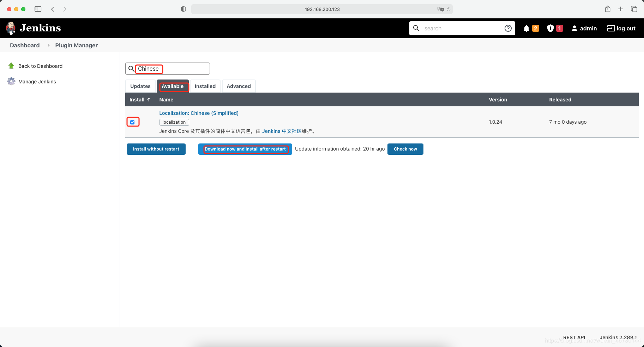Image resolution: width=644 pixels, height=347 pixels.
Task: Sort by Name column header
Action: [x=166, y=100]
